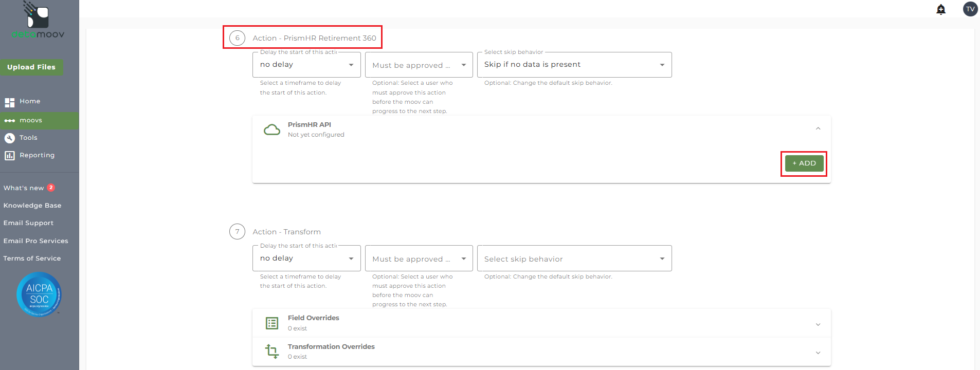
Task: Click the PrismHR API cloud icon
Action: (272, 129)
